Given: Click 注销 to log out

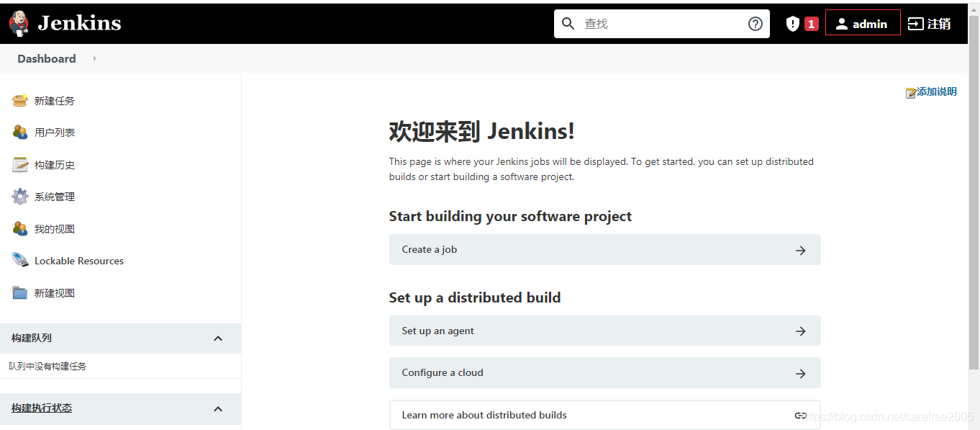Looking at the screenshot, I should [939, 24].
